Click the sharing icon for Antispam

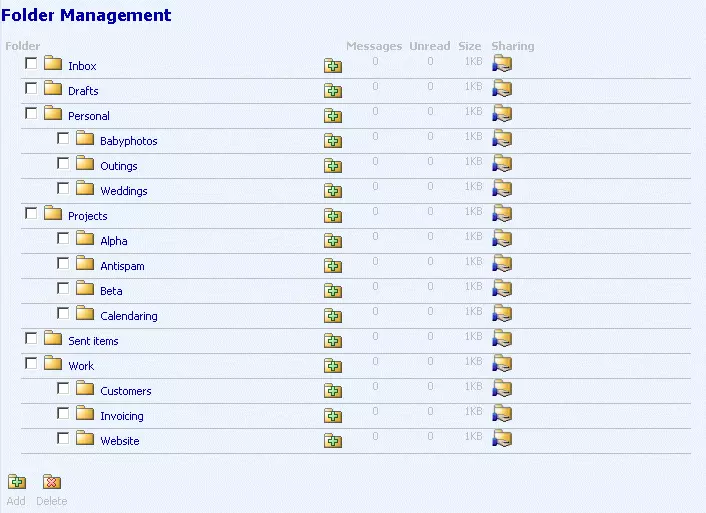click(502, 265)
